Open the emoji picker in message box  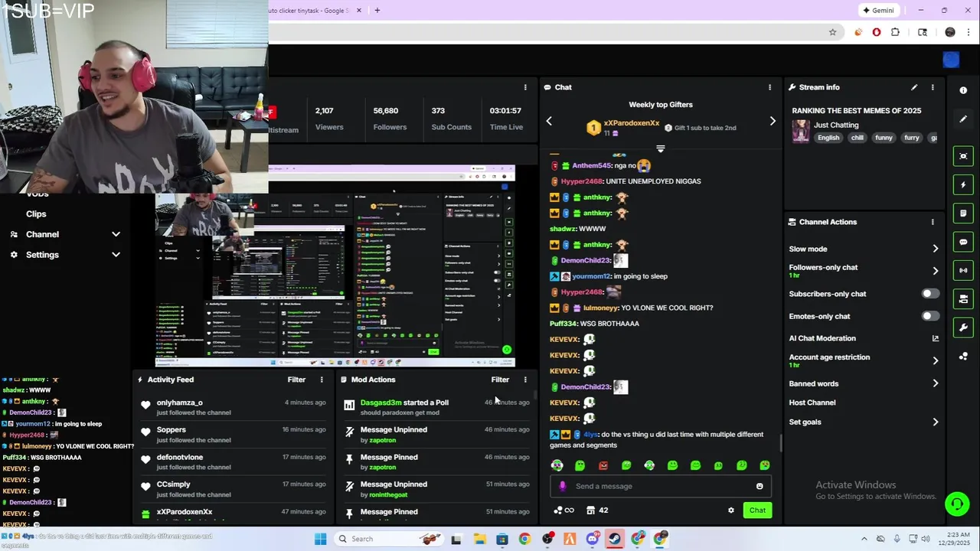tap(759, 486)
